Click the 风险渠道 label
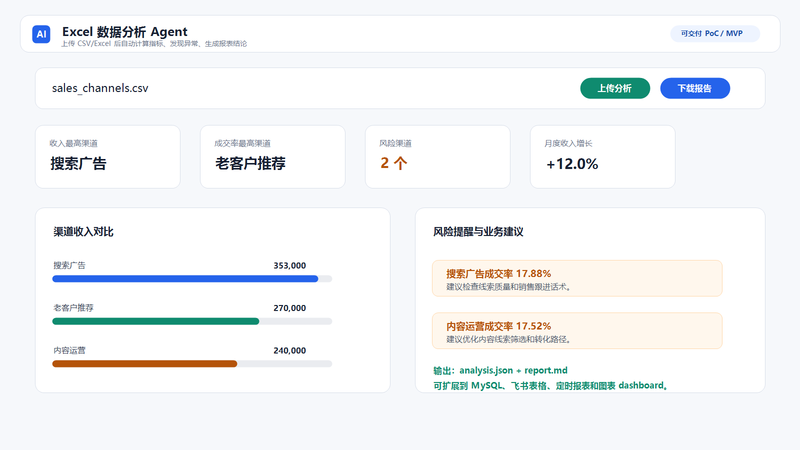 pyautogui.click(x=395, y=143)
